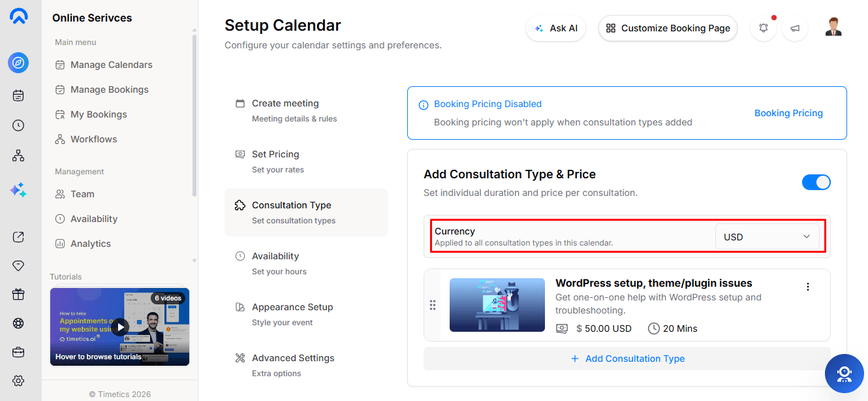Play the tutorials video thumbnail
The height and width of the screenshot is (401, 868).
pyautogui.click(x=119, y=327)
